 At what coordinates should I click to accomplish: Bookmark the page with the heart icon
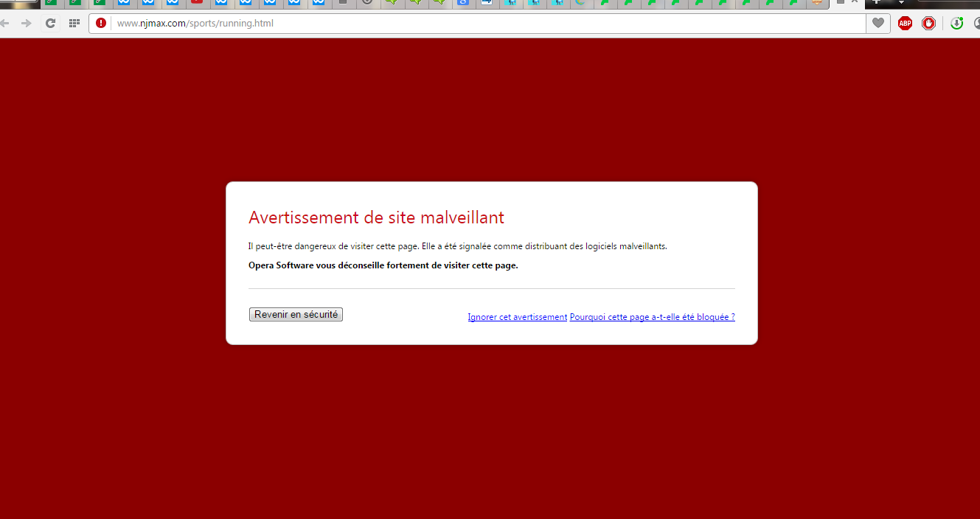[878, 23]
